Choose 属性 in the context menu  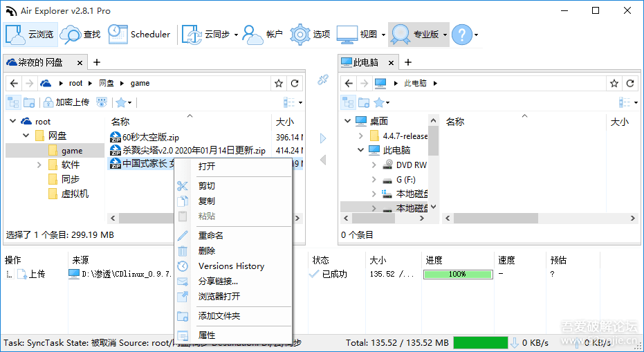click(x=233, y=335)
